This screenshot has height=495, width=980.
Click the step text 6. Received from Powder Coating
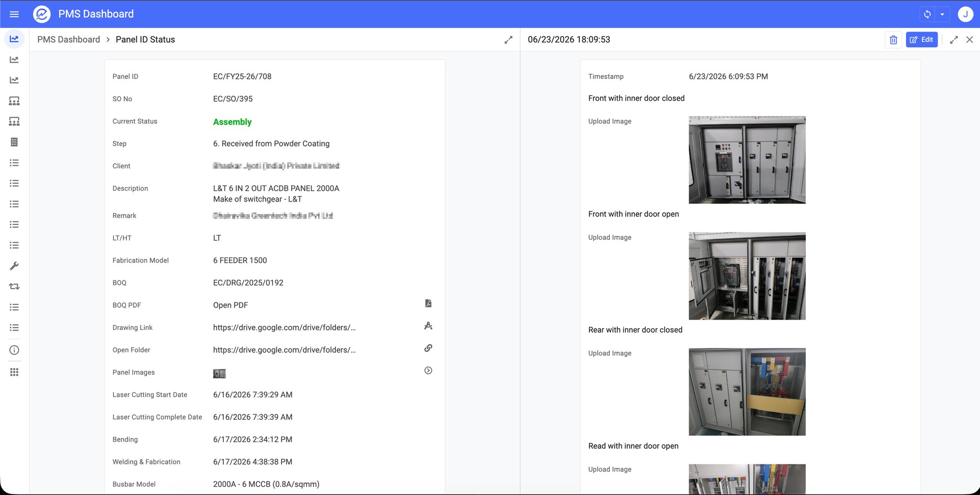(271, 144)
